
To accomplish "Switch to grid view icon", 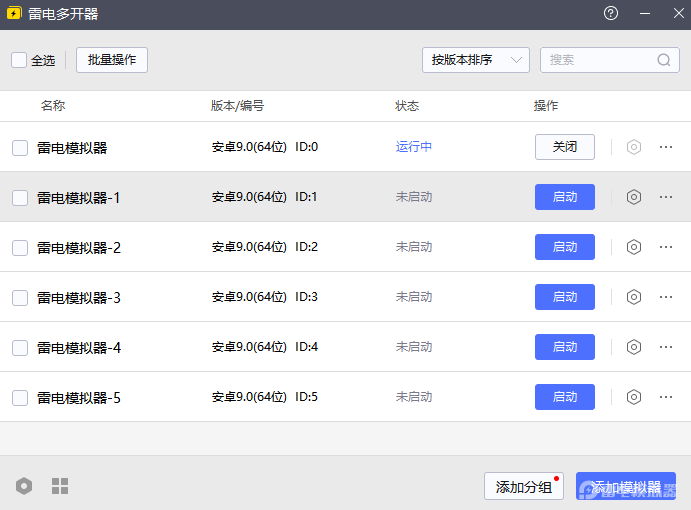I will click(60, 486).
